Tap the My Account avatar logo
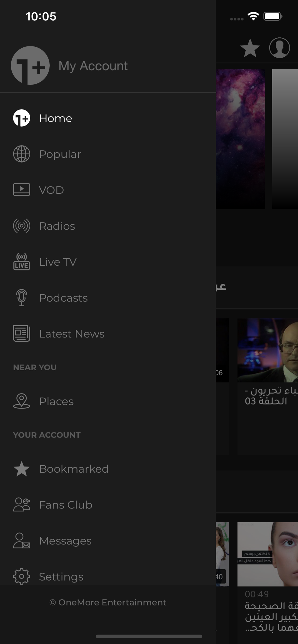This screenshot has width=298, height=644. 30,65
